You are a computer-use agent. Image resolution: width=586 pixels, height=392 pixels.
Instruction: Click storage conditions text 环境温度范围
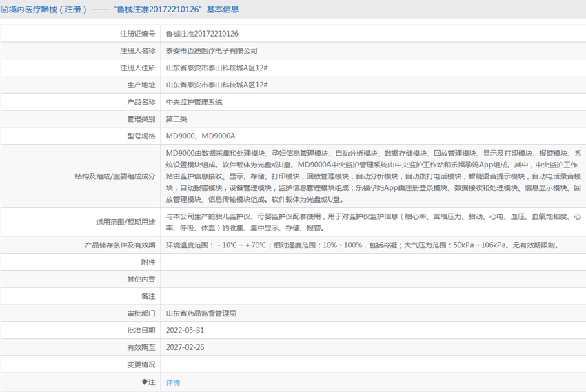(363, 245)
